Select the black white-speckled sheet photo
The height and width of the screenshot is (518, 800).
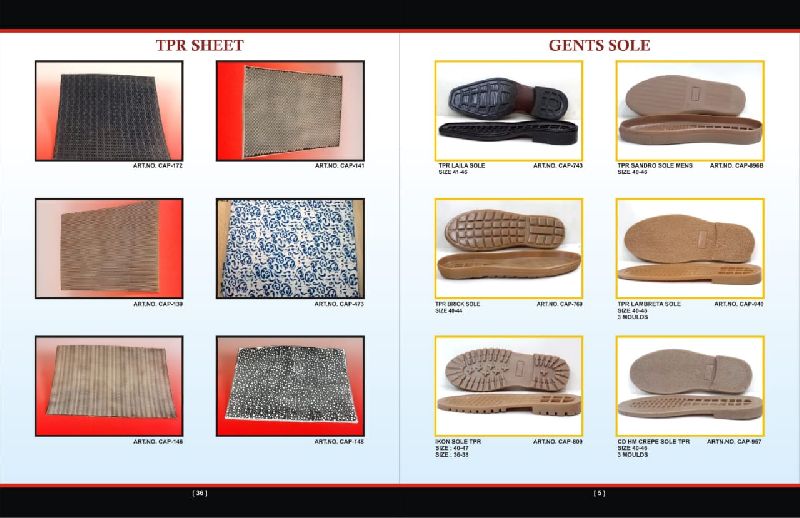click(x=290, y=385)
